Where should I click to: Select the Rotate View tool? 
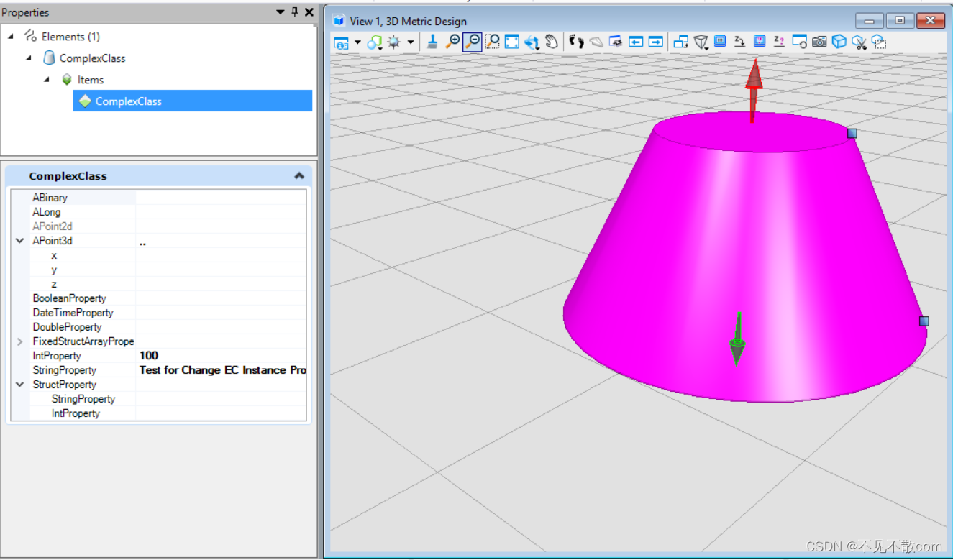(x=532, y=42)
